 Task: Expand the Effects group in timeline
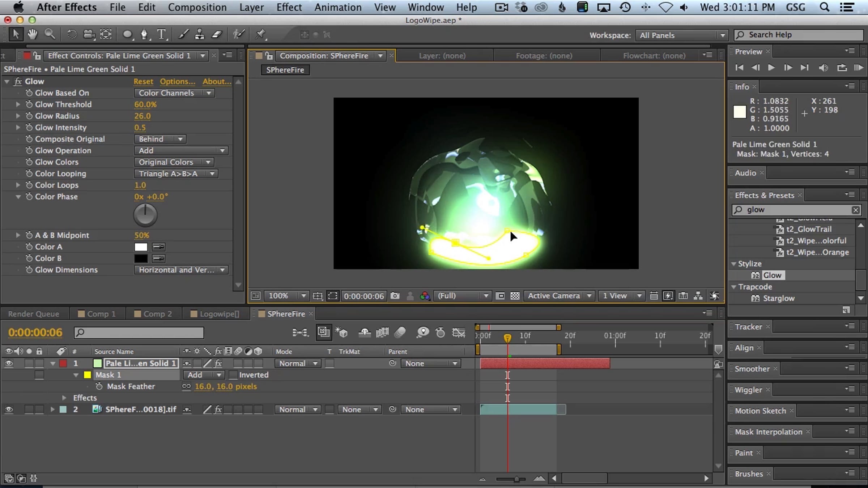tap(64, 398)
